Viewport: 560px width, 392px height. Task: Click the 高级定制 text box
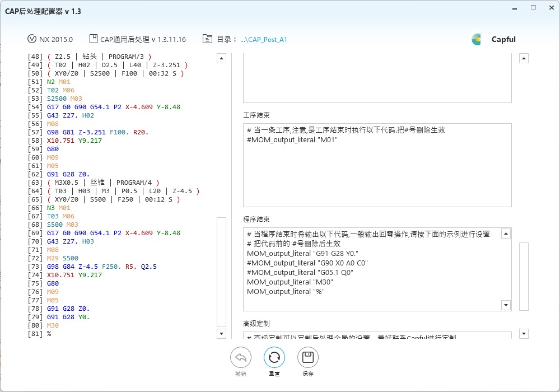click(377, 335)
